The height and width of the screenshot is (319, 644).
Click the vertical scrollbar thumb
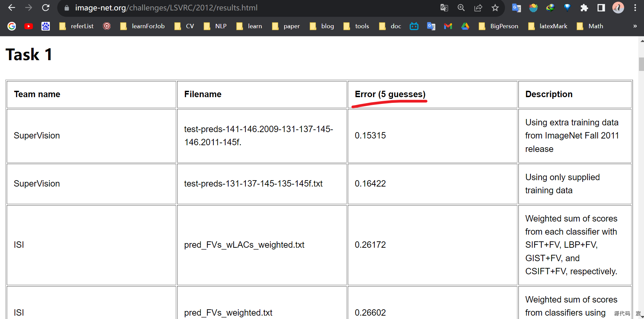coord(641,64)
